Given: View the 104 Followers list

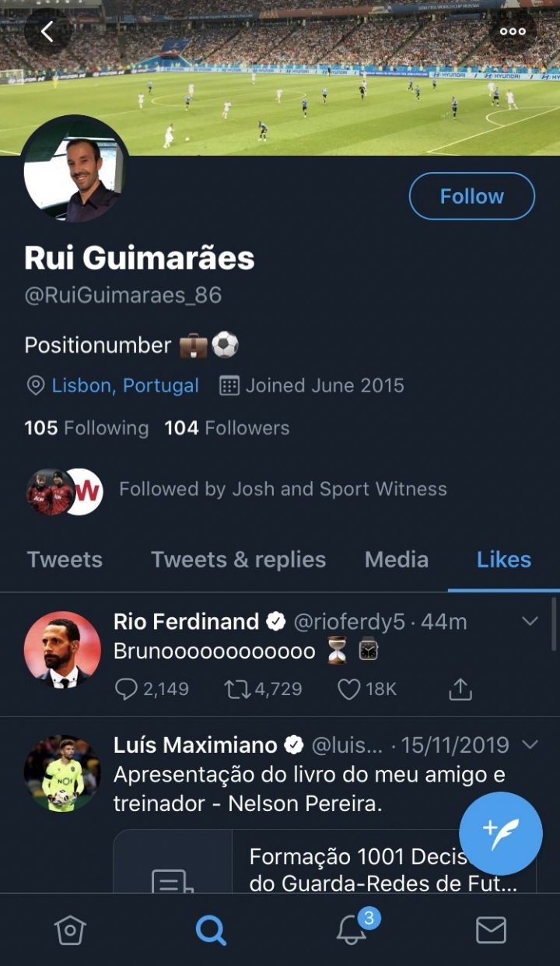Looking at the screenshot, I should [x=226, y=427].
